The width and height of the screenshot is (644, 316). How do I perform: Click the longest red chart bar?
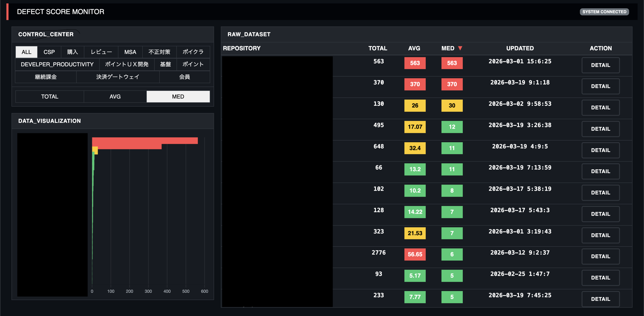pos(145,140)
